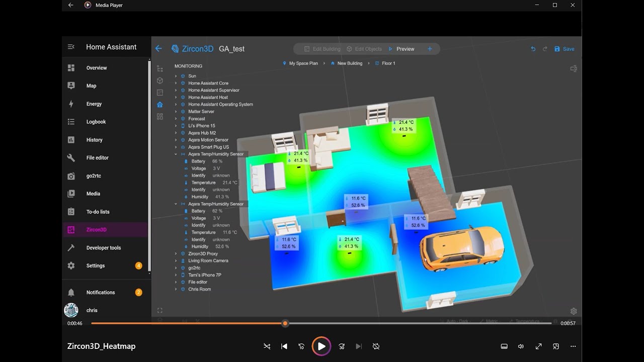Open the 3D objects cube tool
This screenshot has height=362, width=644.
click(x=160, y=80)
